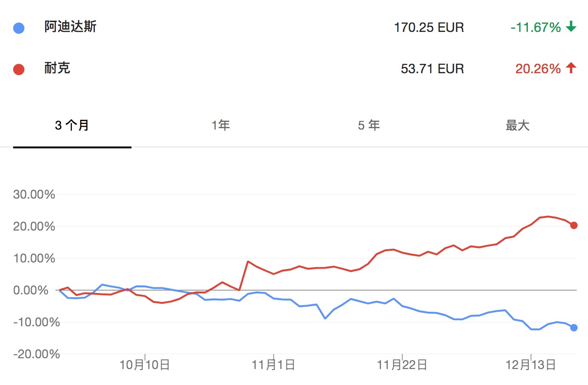Click the -11.67% change value
The image size is (588, 385).
536,28
